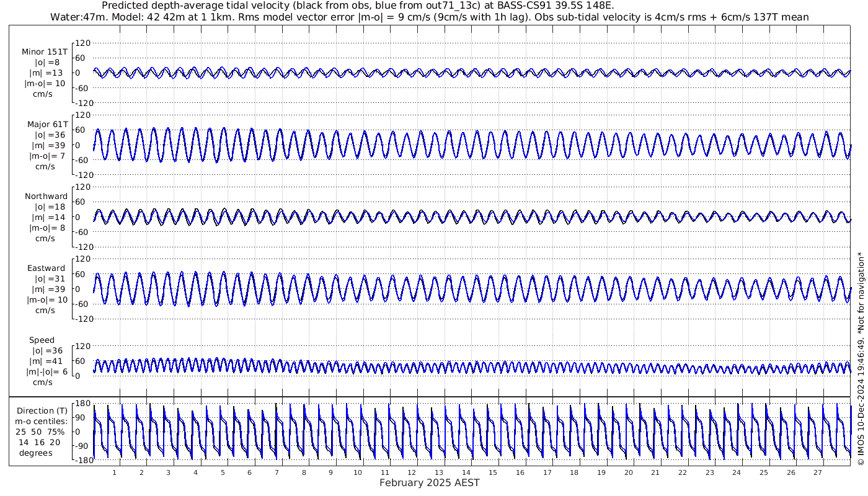868x496 pixels.
Task: Click '|m|-|o|= 6' in the Speed panel
Action: click(47, 372)
